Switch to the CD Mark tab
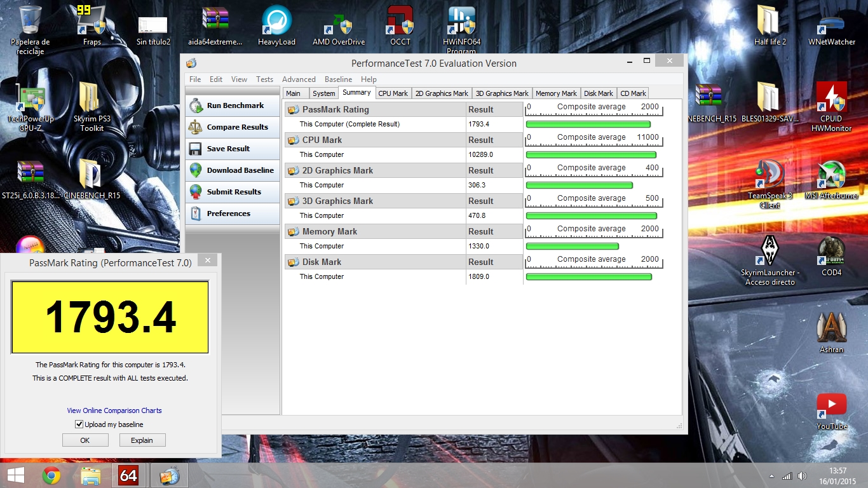This screenshot has width=868, height=488. pyautogui.click(x=633, y=93)
